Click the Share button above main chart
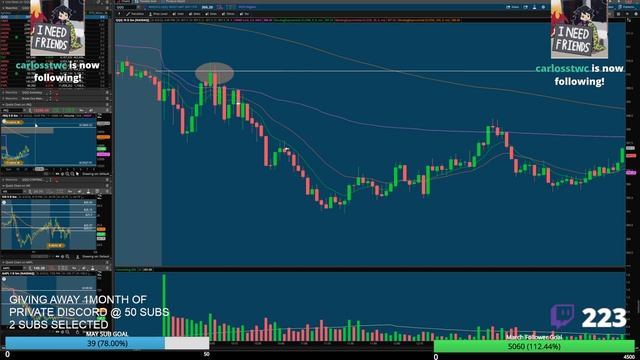The image size is (640, 360). point(513,7)
